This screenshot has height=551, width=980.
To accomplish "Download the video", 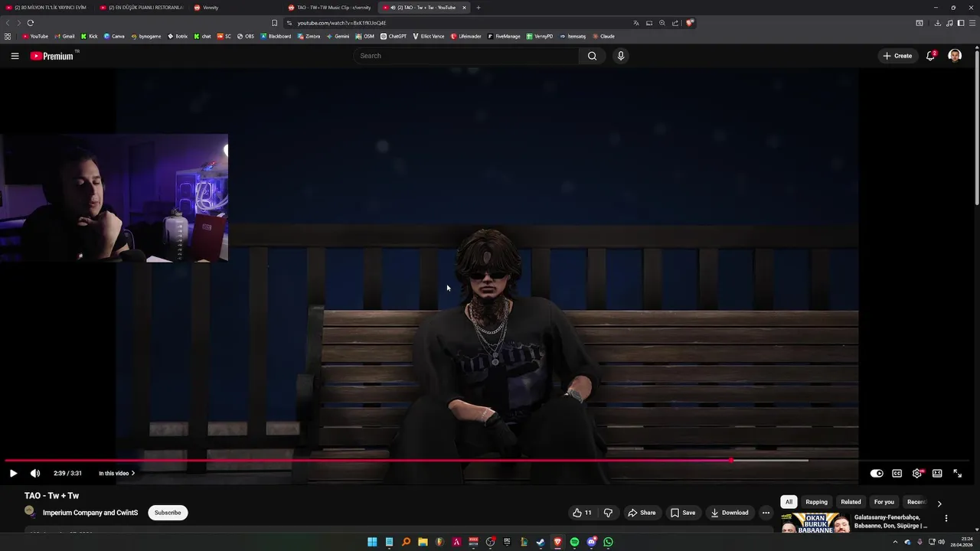I will point(729,513).
